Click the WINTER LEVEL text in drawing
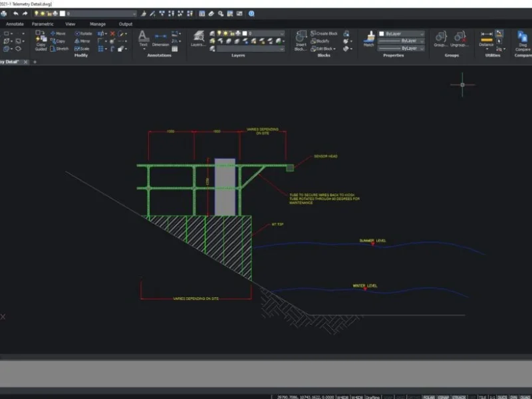This screenshot has height=399, width=532. (x=364, y=286)
